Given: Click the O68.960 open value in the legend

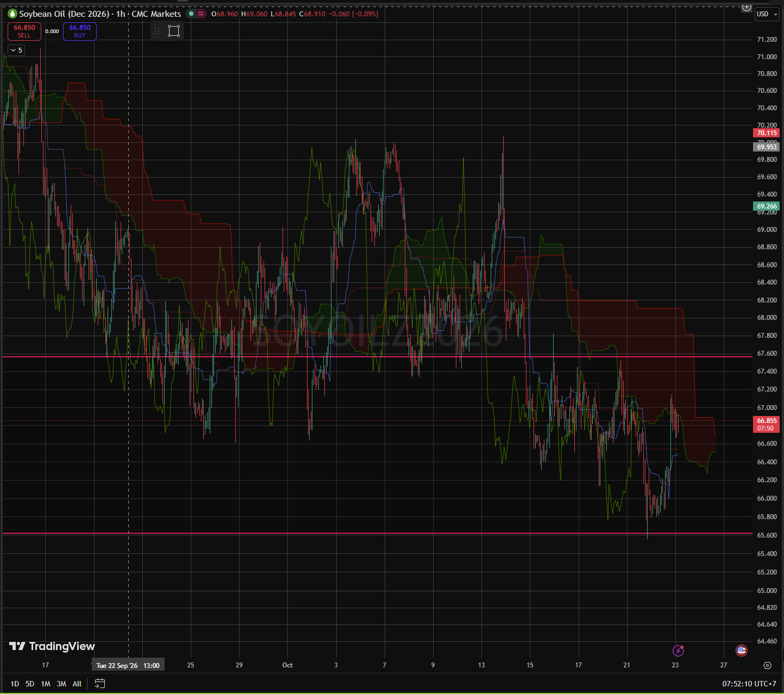Looking at the screenshot, I should (225, 14).
